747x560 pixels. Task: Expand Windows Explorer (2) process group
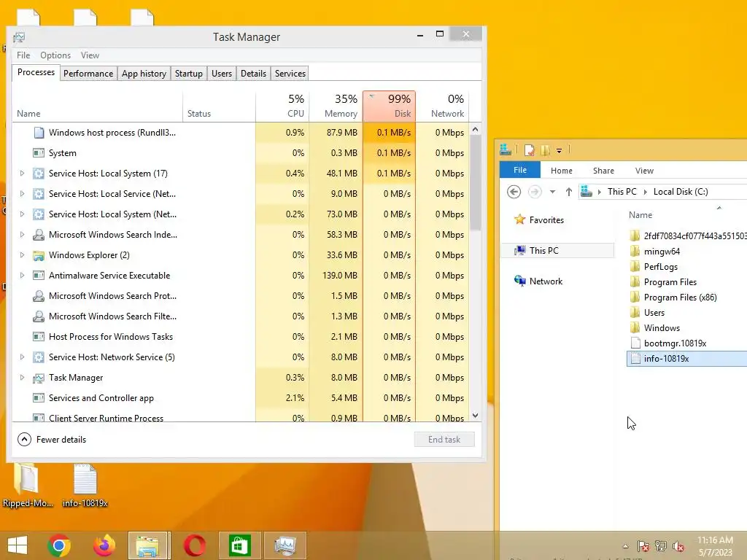[x=22, y=255]
